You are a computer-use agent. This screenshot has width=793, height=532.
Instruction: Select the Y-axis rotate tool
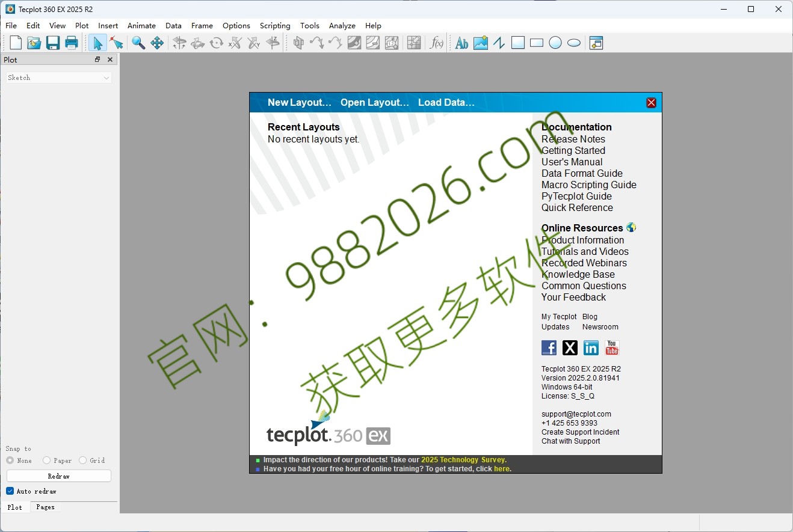254,43
